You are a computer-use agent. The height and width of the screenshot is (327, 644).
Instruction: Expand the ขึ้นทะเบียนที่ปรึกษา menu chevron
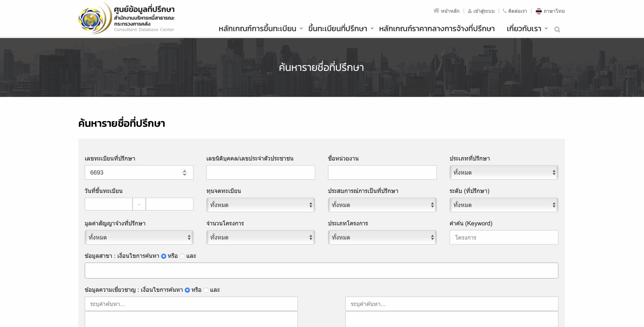[x=372, y=29]
